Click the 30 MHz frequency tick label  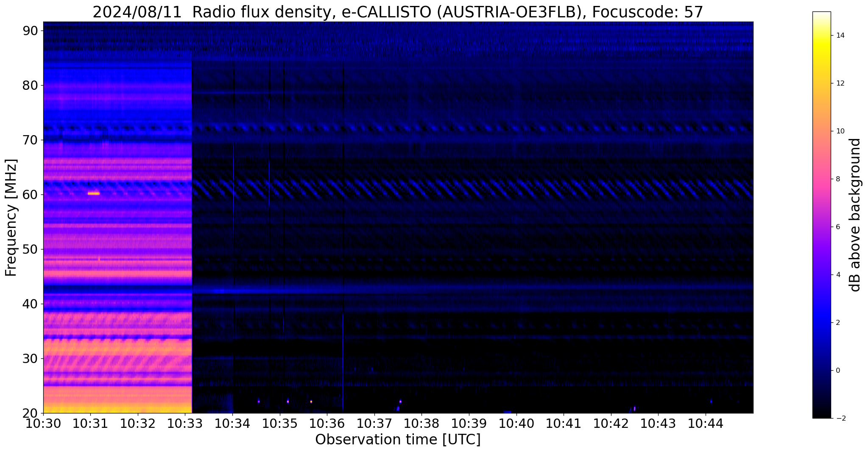click(x=30, y=359)
